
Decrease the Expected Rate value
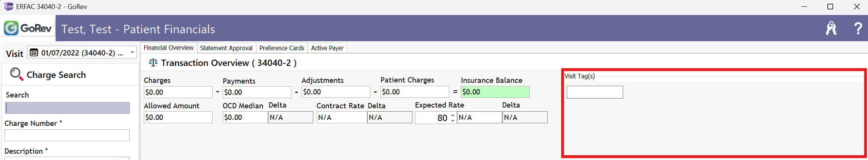(x=453, y=120)
